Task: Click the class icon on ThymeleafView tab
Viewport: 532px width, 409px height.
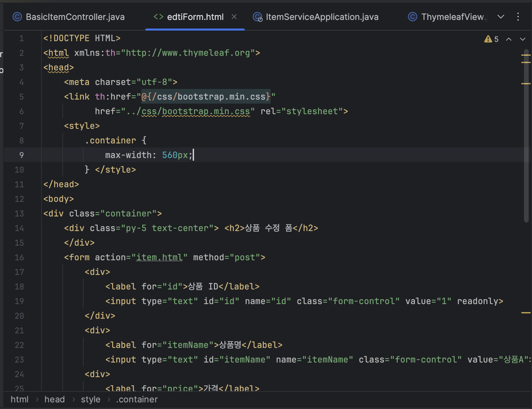Action: point(413,17)
